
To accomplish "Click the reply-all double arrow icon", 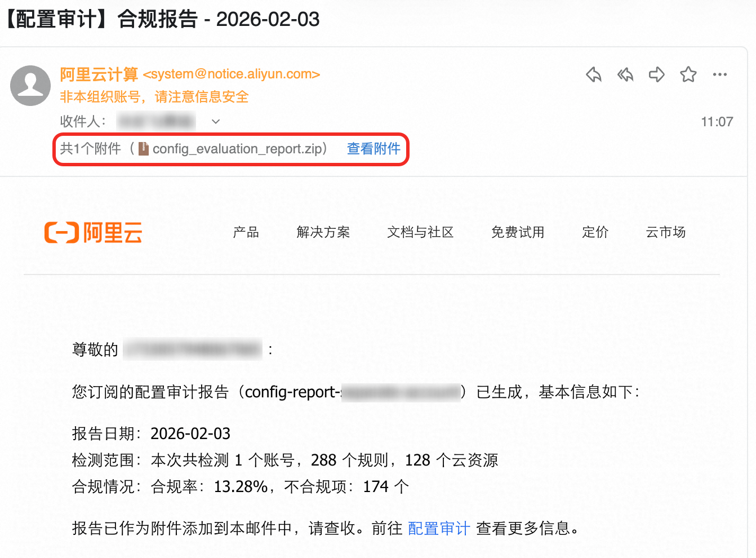I will [625, 74].
